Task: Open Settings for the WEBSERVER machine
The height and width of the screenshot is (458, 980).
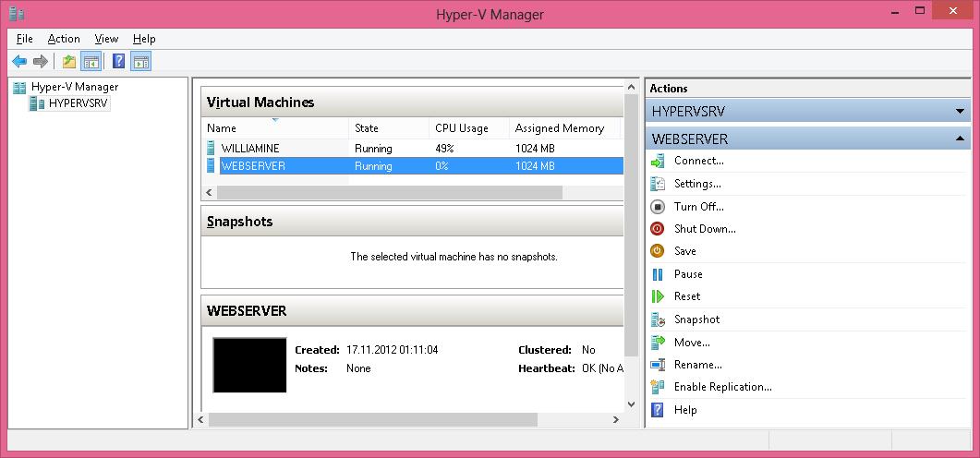Action: coord(696,184)
